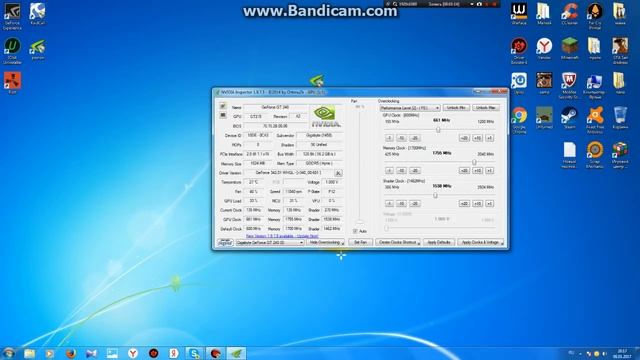The image size is (640, 360).
Task: Open the Far Cry Primal desktop shortcut
Action: tap(595, 16)
